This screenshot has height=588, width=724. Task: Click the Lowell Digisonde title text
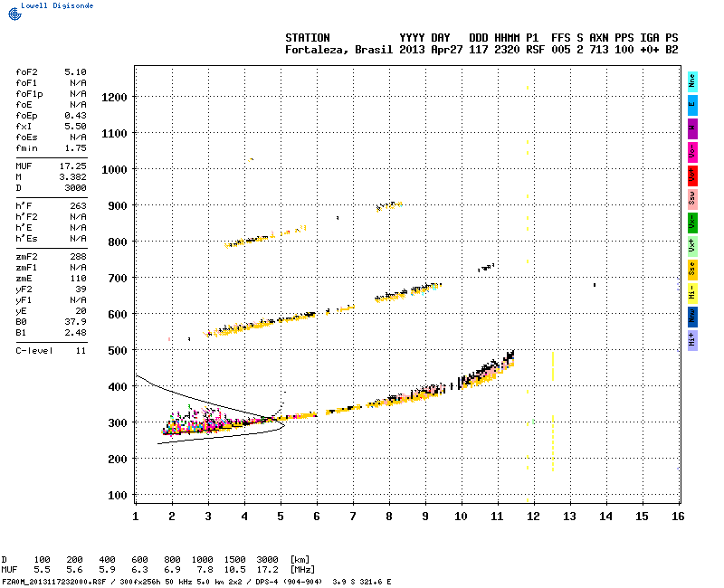[x=57, y=5]
